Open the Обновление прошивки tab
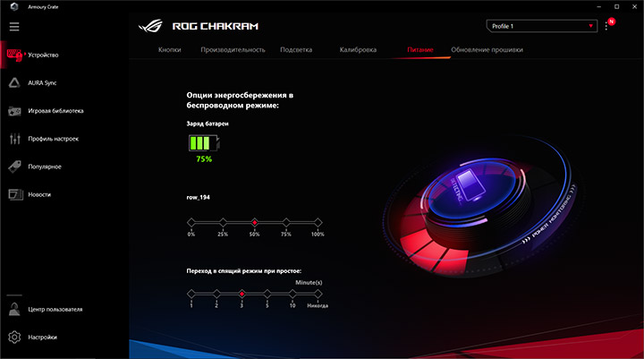The width and height of the screenshot is (644, 359). coord(487,50)
